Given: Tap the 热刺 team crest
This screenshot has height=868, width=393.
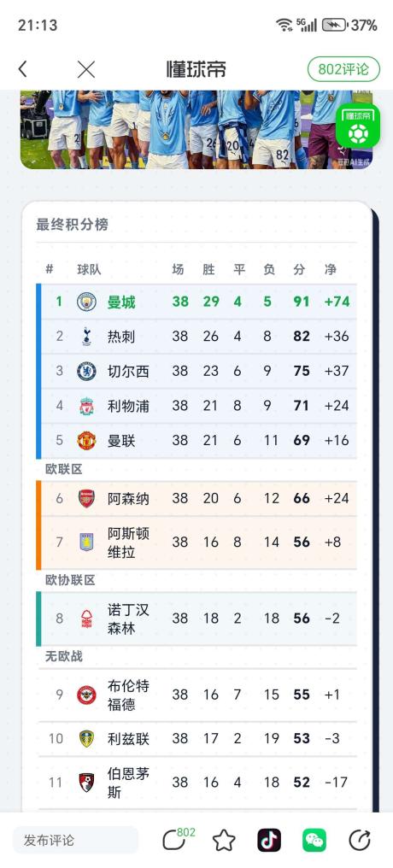Looking at the screenshot, I should [x=87, y=337].
